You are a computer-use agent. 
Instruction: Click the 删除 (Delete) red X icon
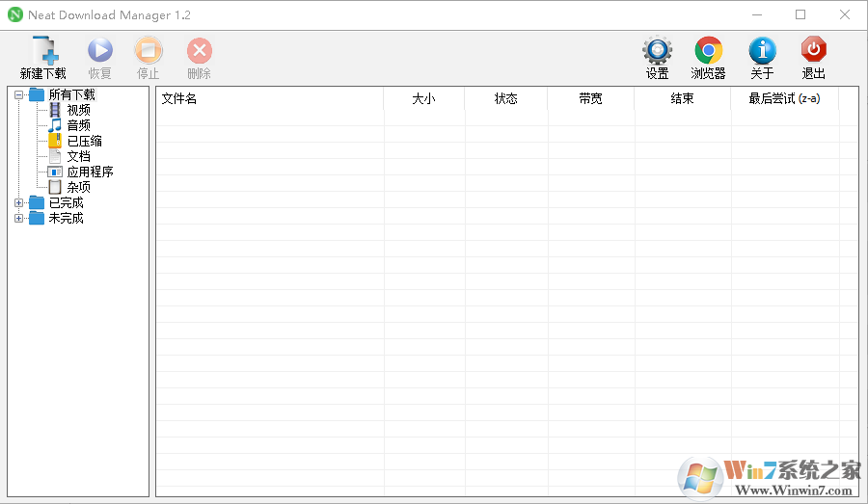coord(200,52)
